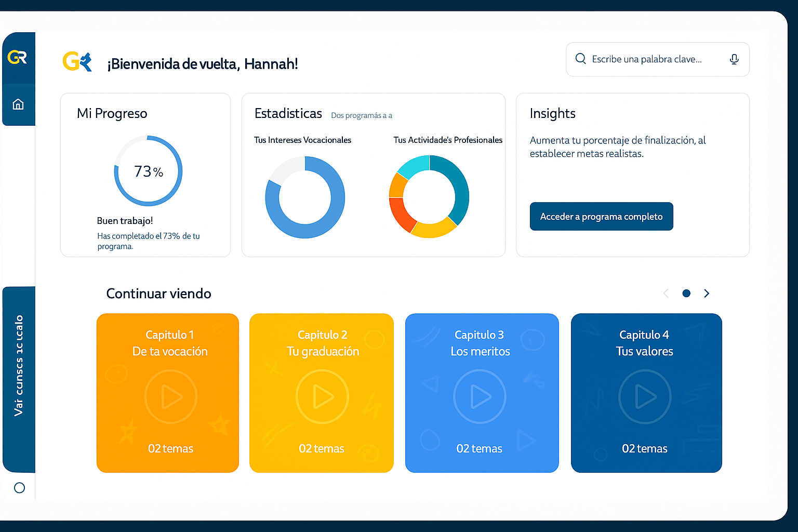798x532 pixels.
Task: Play Capitulo 4 Tus valores
Action: [645, 396]
